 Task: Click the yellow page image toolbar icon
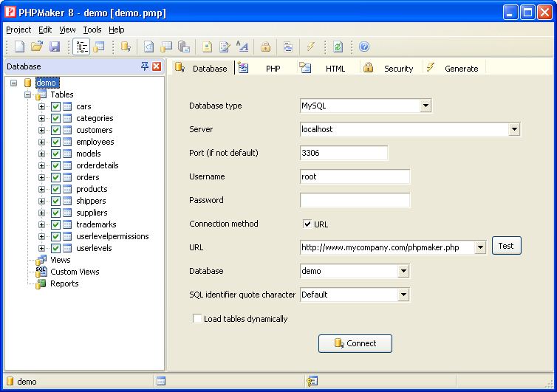(x=207, y=47)
